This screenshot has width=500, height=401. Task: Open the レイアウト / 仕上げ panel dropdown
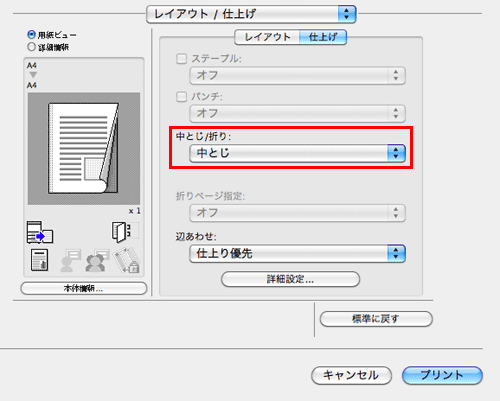click(251, 14)
